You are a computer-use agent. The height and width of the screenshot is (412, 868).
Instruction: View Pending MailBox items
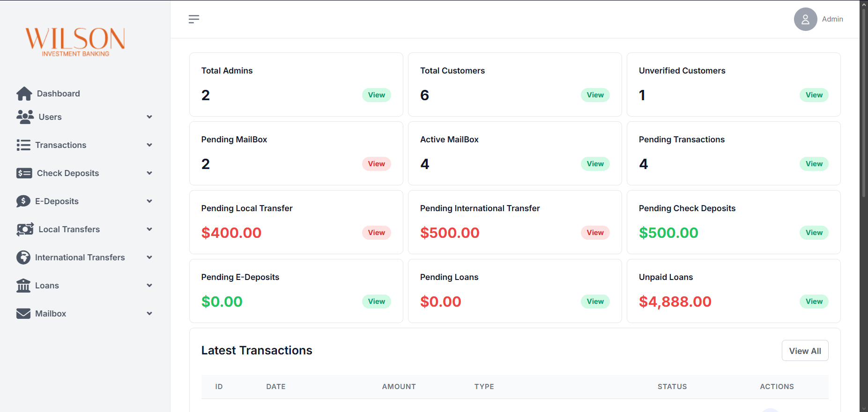point(376,164)
